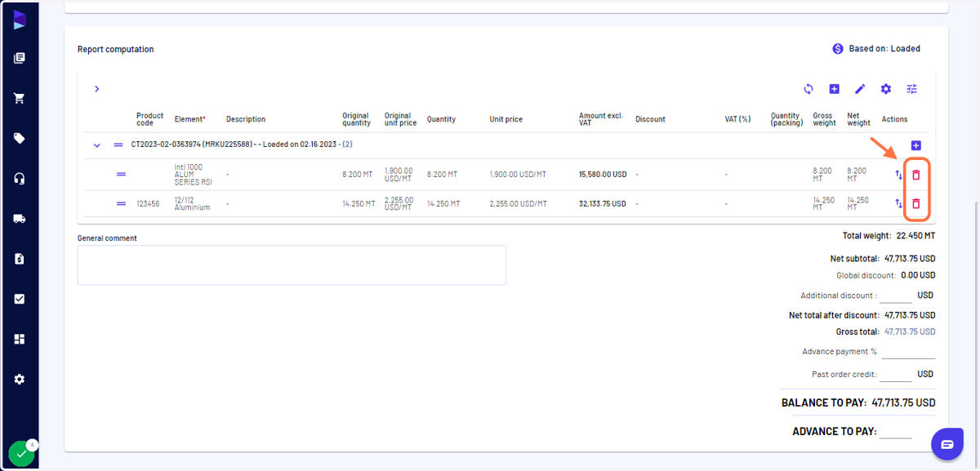The image size is (980, 471).
Task: Click drag handle of 12/112 Aluminium row
Action: coord(121,203)
